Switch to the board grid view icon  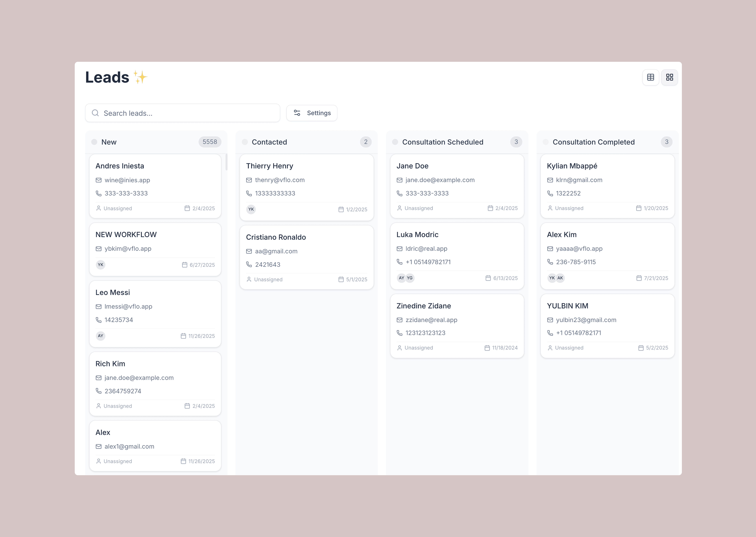coord(669,77)
